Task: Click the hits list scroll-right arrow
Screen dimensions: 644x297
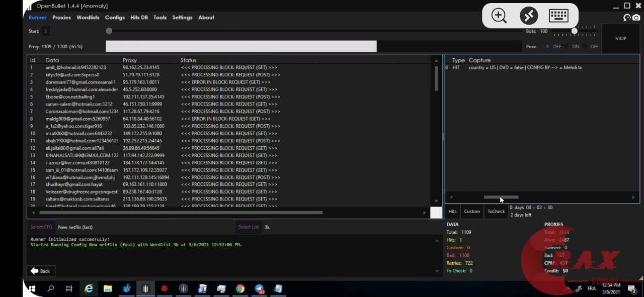Action: (x=633, y=197)
